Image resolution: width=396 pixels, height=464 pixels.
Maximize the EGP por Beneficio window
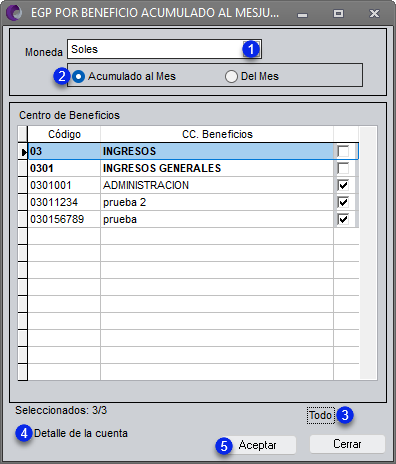tap(338, 13)
